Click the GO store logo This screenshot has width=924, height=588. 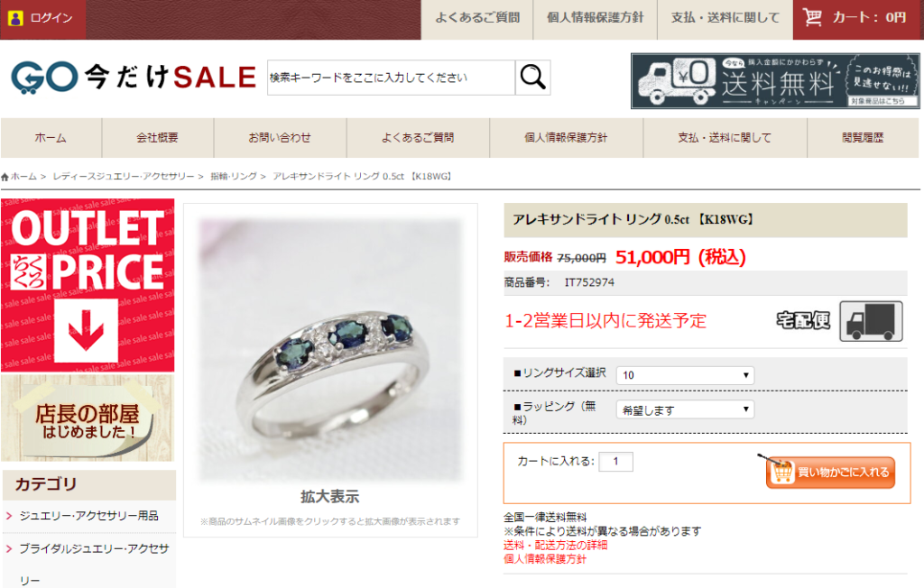[44, 78]
